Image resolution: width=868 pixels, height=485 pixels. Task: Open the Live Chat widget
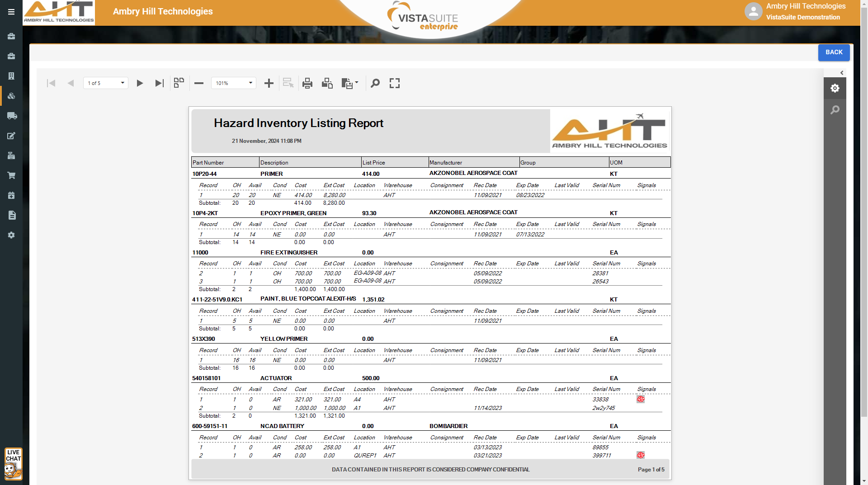tap(13, 464)
